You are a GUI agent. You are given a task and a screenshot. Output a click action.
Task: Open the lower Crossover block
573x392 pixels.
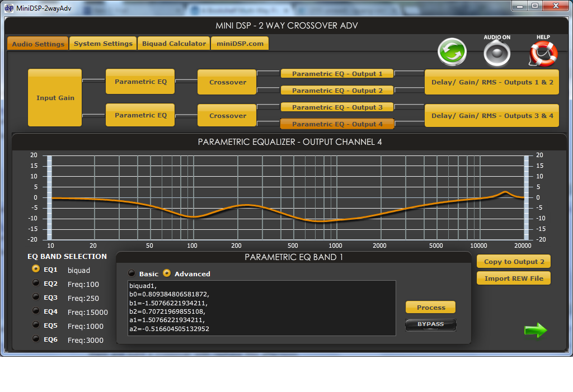227,115
